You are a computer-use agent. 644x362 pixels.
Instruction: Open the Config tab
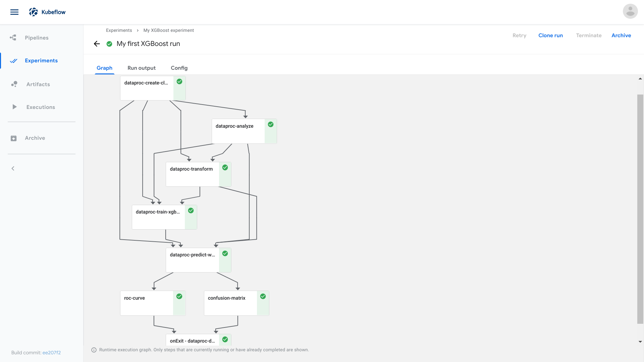pyautogui.click(x=179, y=68)
